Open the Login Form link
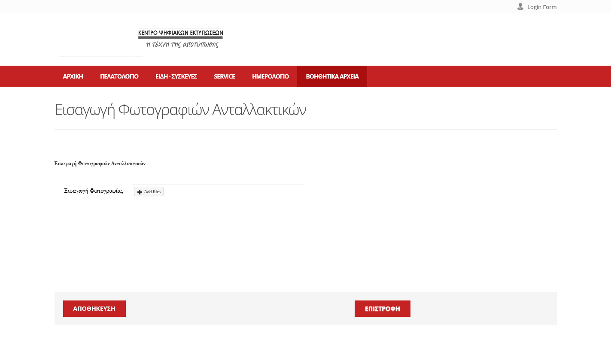This screenshot has height=364, width=611. [541, 7]
